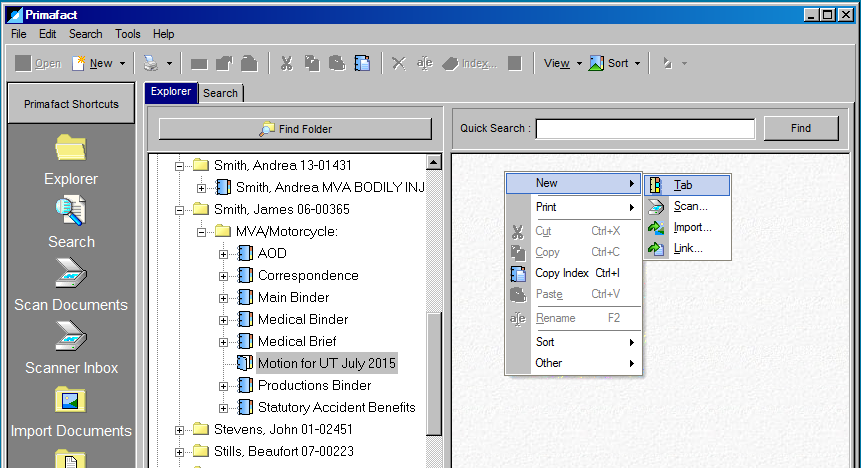
Task: Click the Find button
Action: [801, 128]
